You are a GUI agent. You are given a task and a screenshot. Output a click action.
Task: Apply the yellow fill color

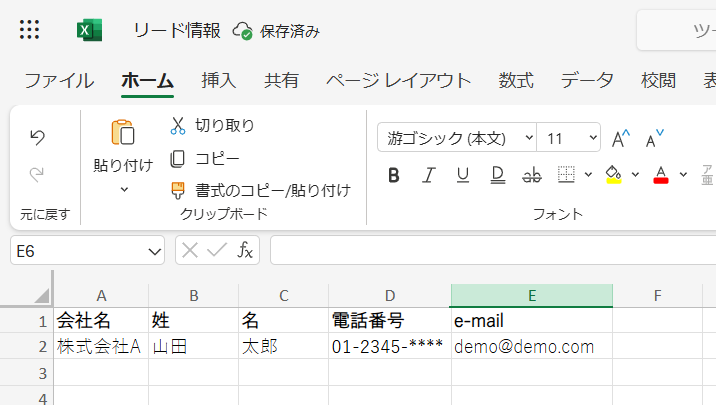tap(614, 175)
